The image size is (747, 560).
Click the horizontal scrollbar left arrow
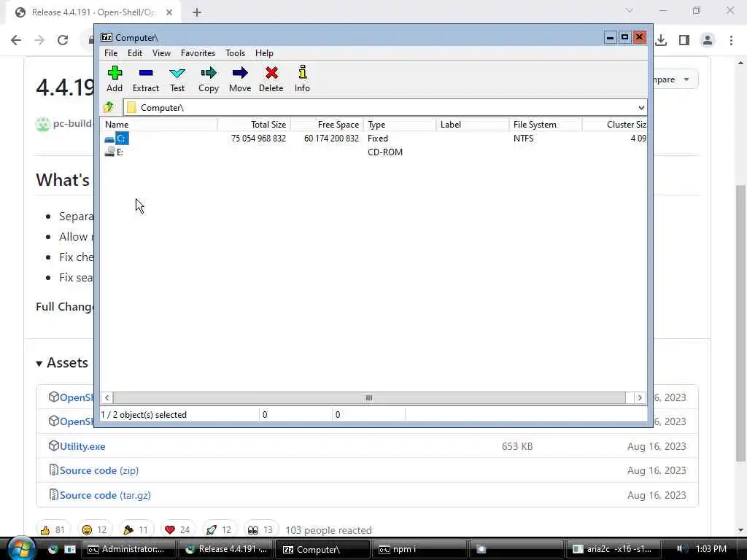click(107, 397)
